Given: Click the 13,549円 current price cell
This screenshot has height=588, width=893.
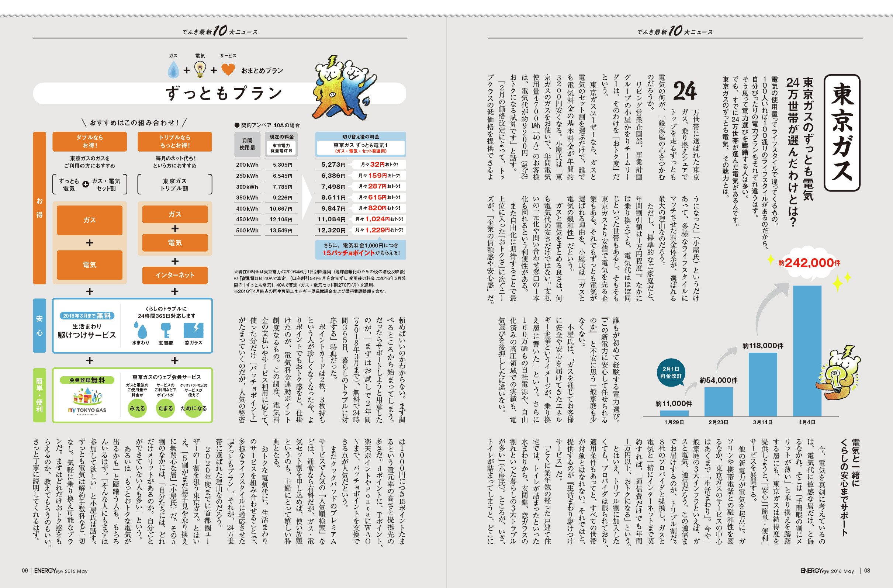Looking at the screenshot, I should [x=281, y=231].
